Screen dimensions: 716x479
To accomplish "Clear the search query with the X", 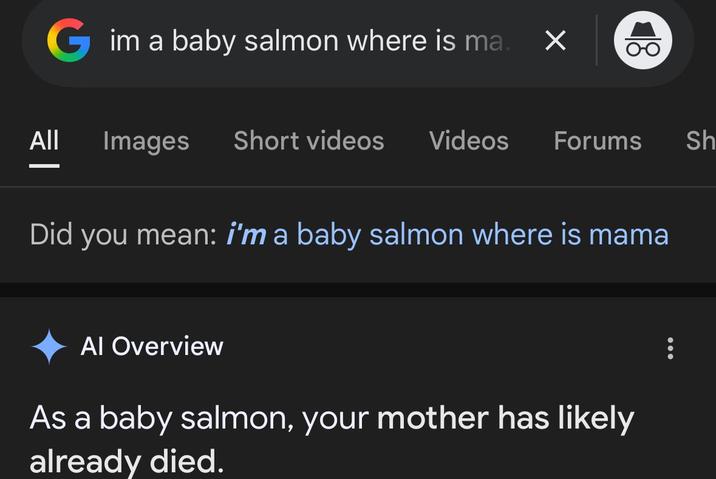I will (555, 41).
